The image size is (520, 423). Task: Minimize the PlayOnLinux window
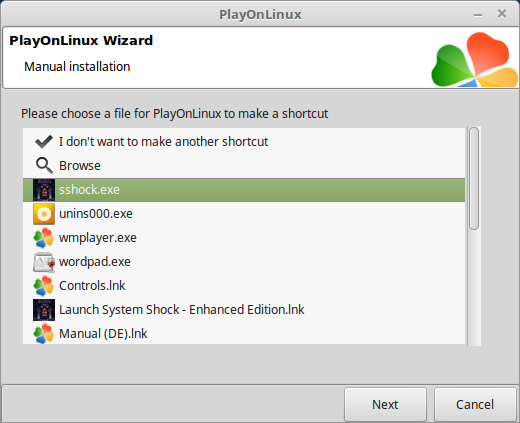(478, 15)
